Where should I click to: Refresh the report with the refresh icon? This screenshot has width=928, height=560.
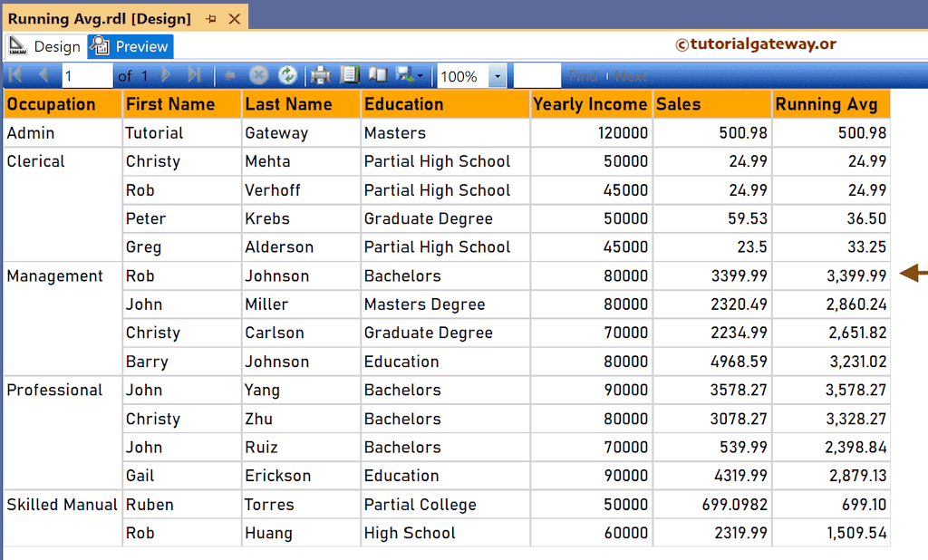click(x=289, y=76)
